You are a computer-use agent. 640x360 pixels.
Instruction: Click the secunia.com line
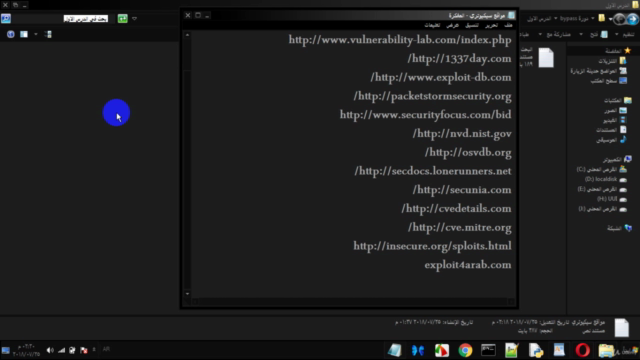462,190
